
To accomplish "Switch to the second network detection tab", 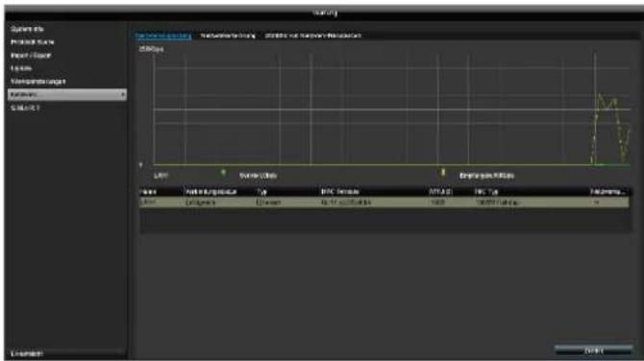I will pyautogui.click(x=228, y=36).
